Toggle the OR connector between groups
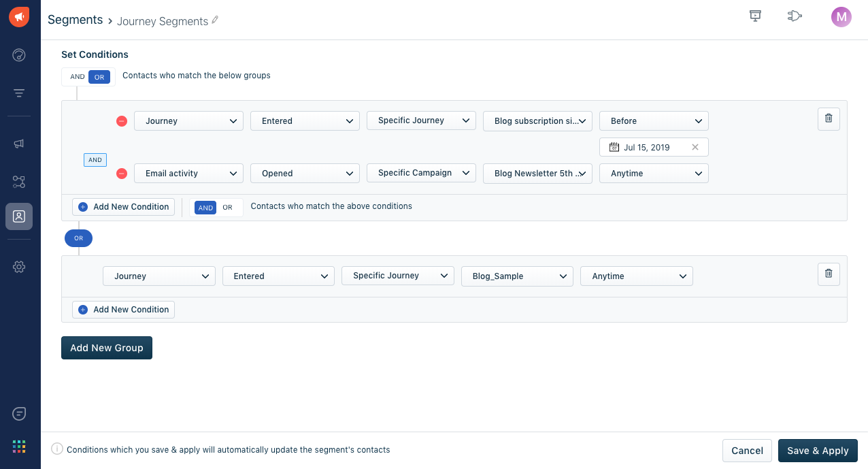 tap(79, 238)
